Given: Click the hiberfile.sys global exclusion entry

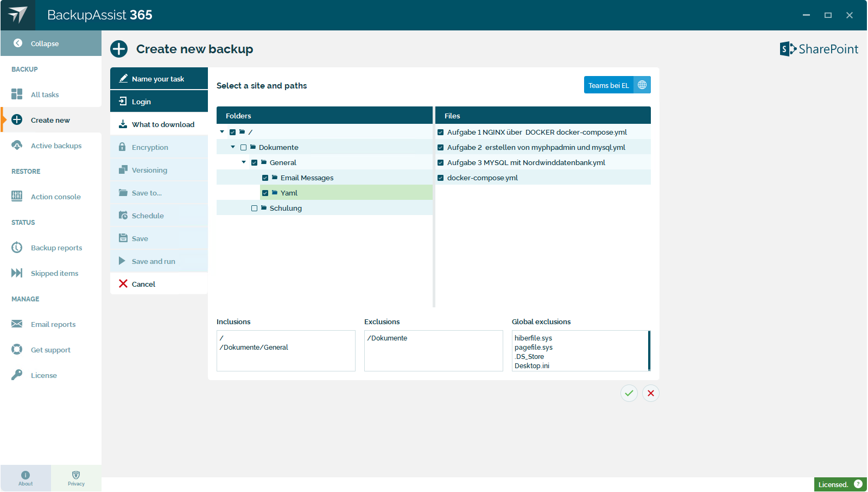Looking at the screenshot, I should 533,338.
